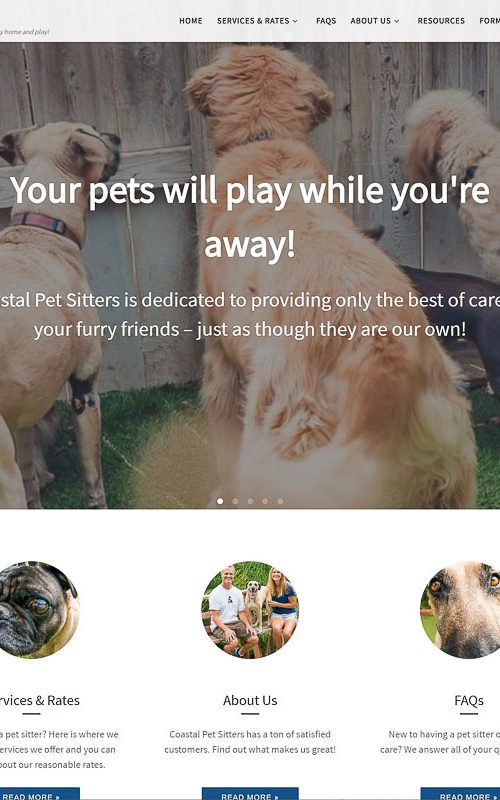Select the first slider dot indicator
500x800 pixels.
(220, 501)
